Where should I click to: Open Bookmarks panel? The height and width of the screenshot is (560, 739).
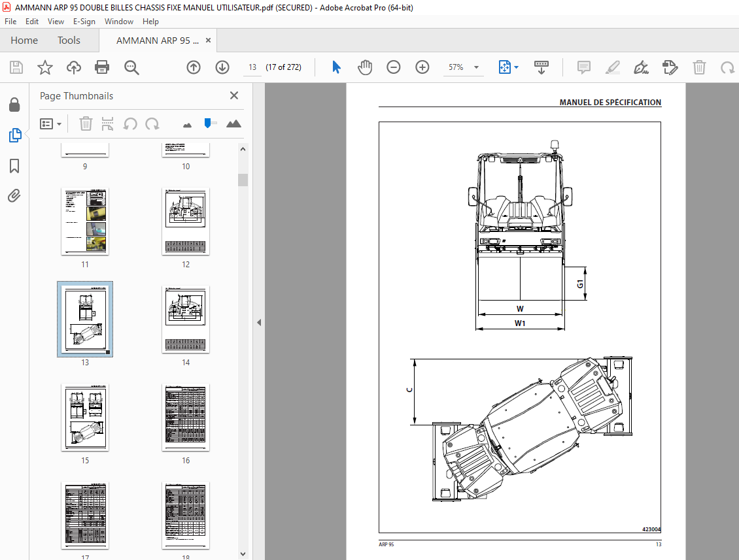(x=14, y=166)
